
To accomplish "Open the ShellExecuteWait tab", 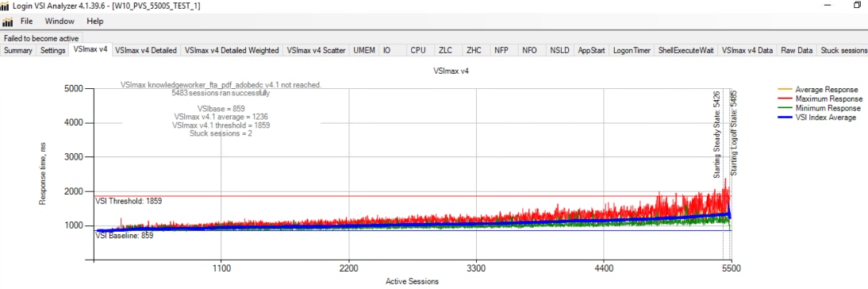I will pos(686,50).
